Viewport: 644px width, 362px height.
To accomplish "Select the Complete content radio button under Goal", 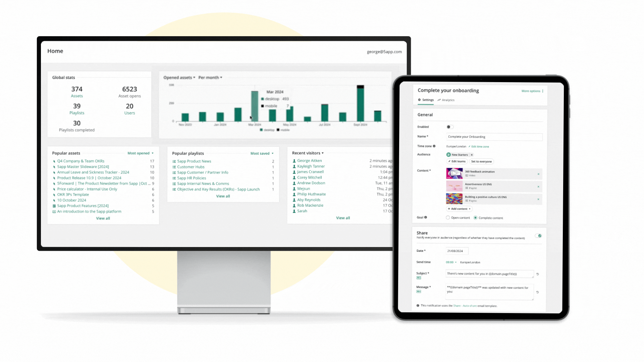I will [x=475, y=218].
